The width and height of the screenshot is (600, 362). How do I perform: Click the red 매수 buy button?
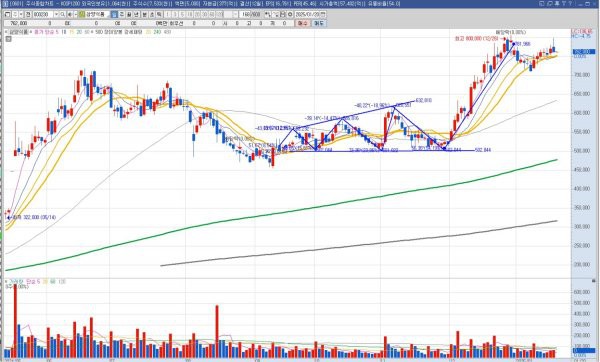tap(302, 23)
